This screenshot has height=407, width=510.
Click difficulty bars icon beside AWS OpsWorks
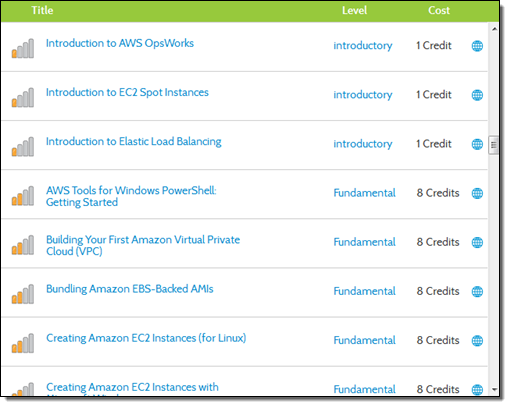click(23, 48)
